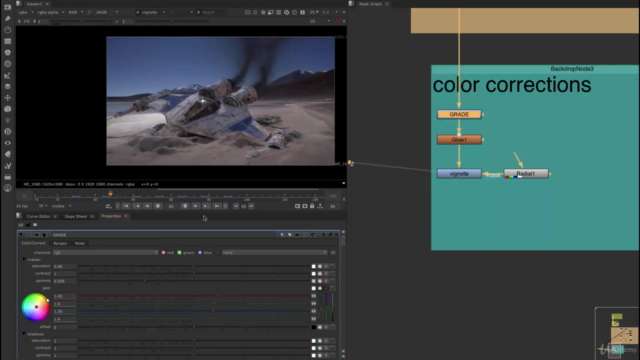Switch to the Dope Sheet tab
640x360 pixels.
tap(76, 216)
